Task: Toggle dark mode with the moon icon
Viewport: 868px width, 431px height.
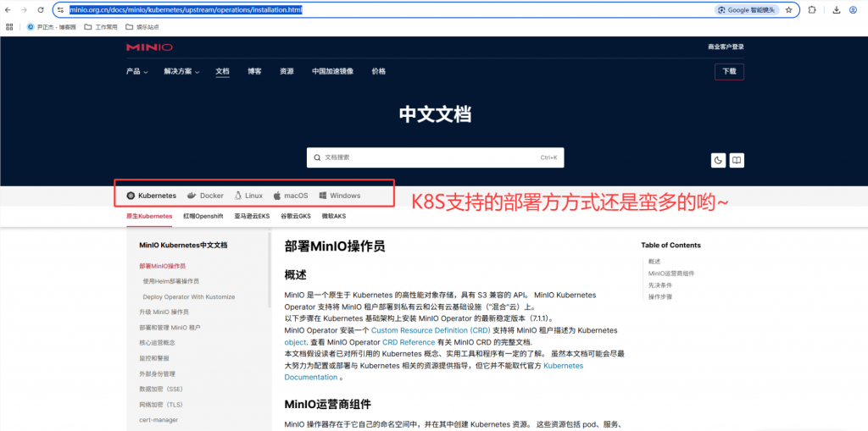Action: click(x=718, y=160)
